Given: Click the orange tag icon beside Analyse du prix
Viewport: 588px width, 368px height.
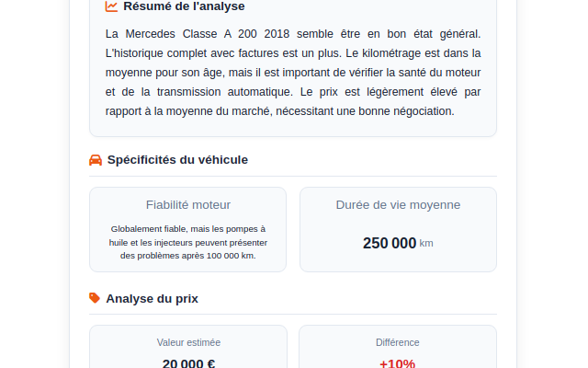Looking at the screenshot, I should tap(95, 298).
